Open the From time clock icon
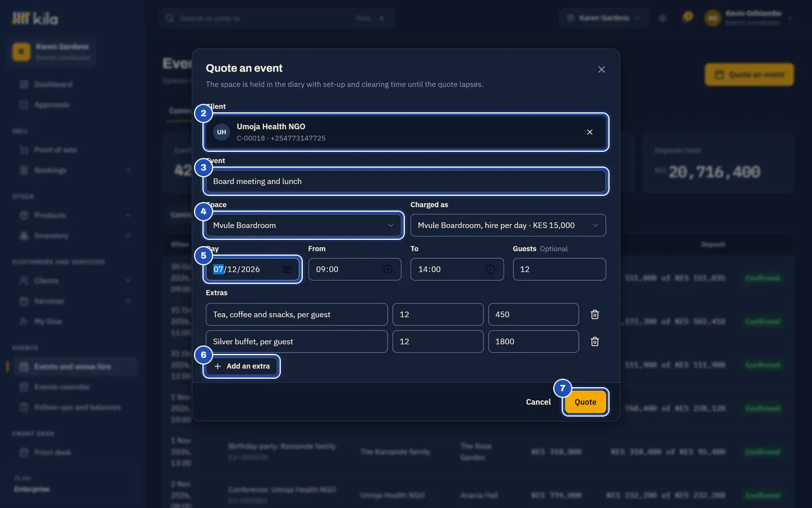Screen dimensions: 812x508 tap(388, 269)
